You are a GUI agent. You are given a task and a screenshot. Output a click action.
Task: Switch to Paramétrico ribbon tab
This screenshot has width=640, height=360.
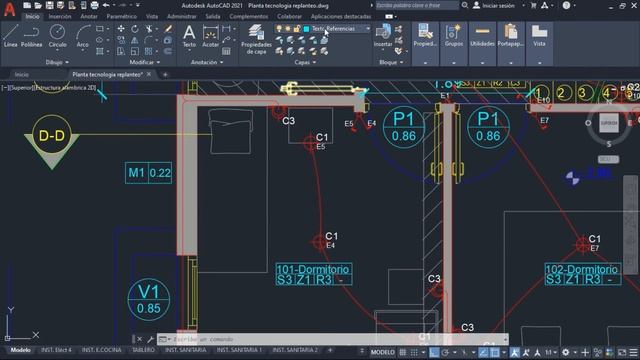tap(122, 16)
